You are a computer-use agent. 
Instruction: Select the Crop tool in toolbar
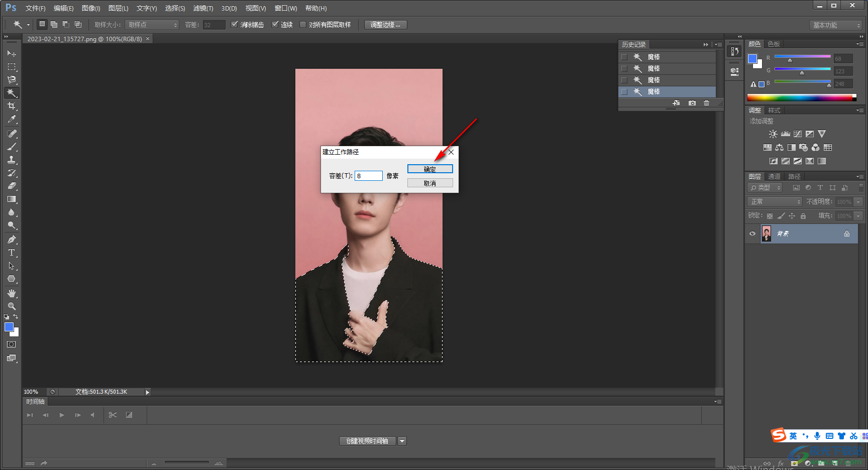pos(12,106)
